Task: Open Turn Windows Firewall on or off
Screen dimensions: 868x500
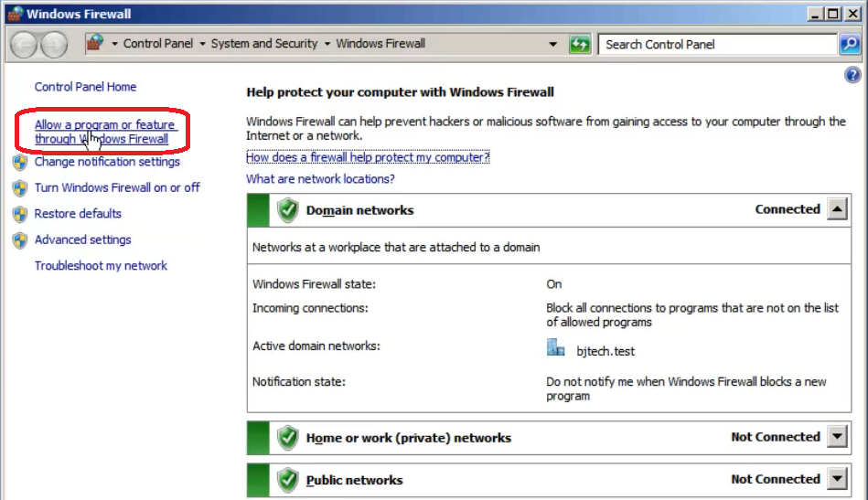Action: pyautogui.click(x=116, y=187)
